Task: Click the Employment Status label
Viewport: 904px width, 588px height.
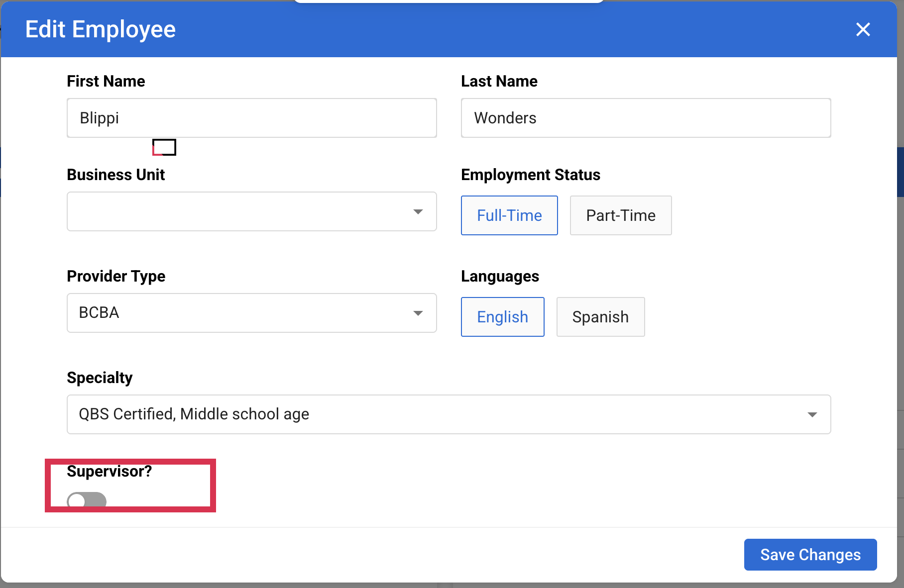Action: pyautogui.click(x=530, y=175)
